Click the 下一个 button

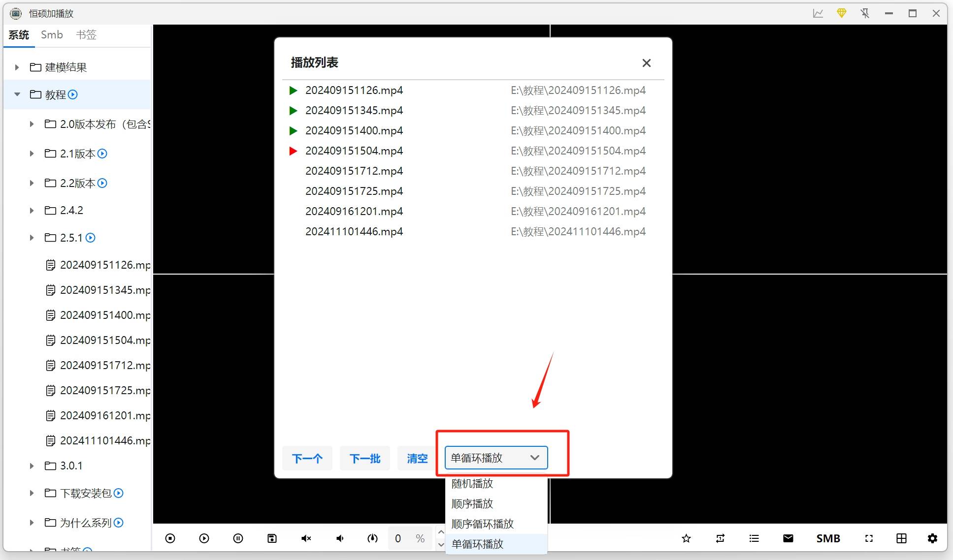(307, 458)
